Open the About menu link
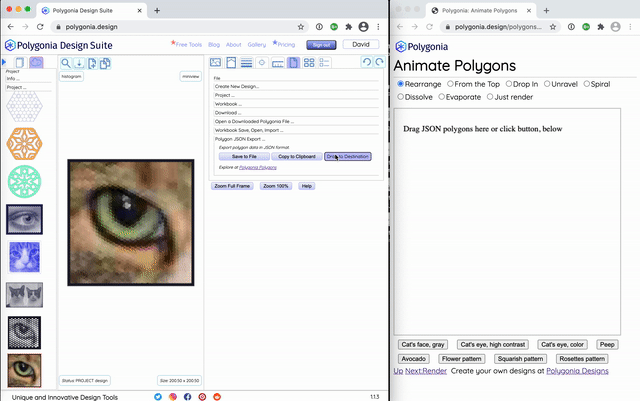 point(233,45)
